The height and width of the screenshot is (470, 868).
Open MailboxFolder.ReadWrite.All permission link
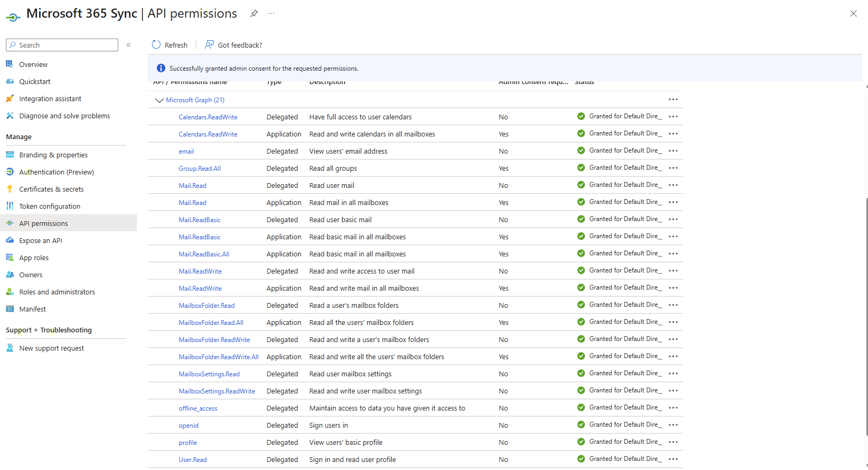coord(218,357)
